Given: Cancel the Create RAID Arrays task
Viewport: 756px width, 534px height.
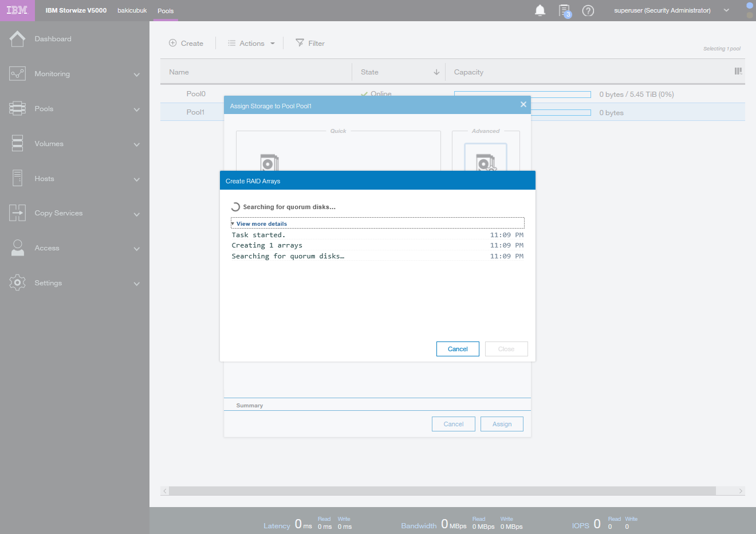Looking at the screenshot, I should pos(458,349).
